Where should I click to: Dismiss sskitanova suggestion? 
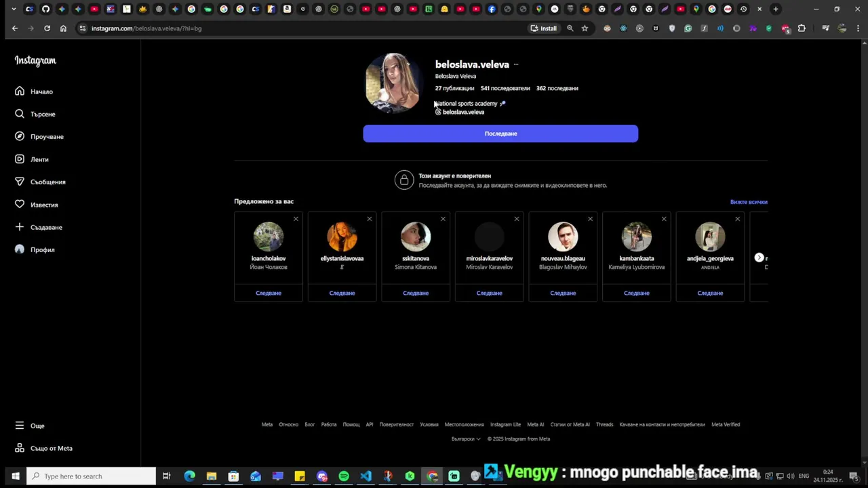pos(443,219)
